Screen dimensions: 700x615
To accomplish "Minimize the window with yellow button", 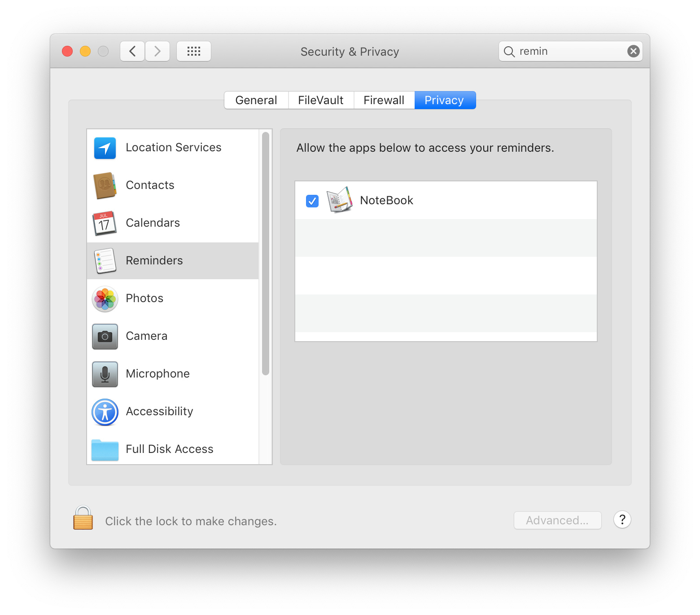I will (85, 51).
